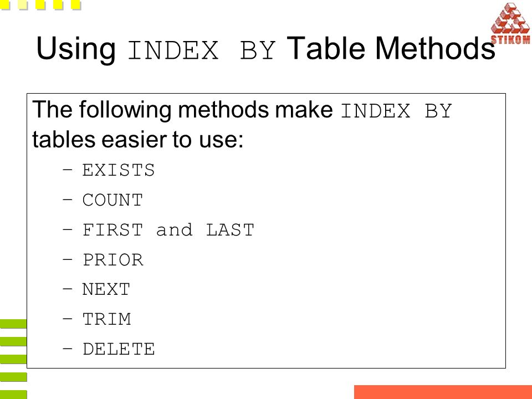Click the orange rectangle at bottom right
532x399 pixels.
(443, 392)
